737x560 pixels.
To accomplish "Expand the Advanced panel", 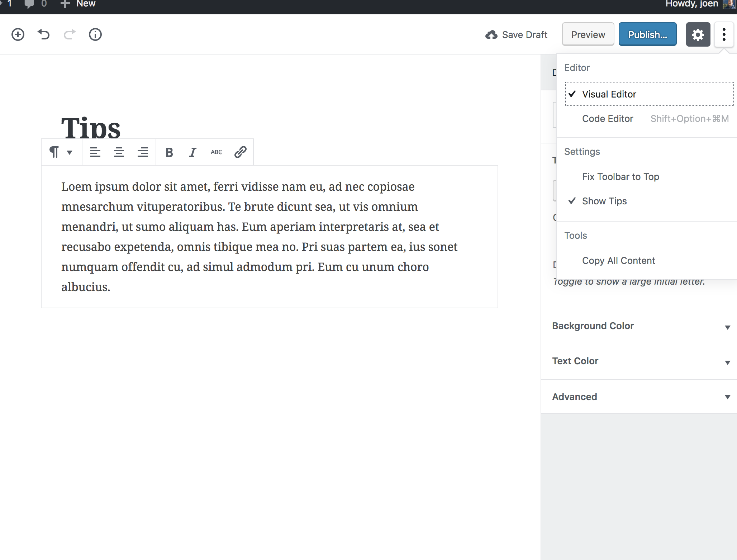I will tap(639, 397).
